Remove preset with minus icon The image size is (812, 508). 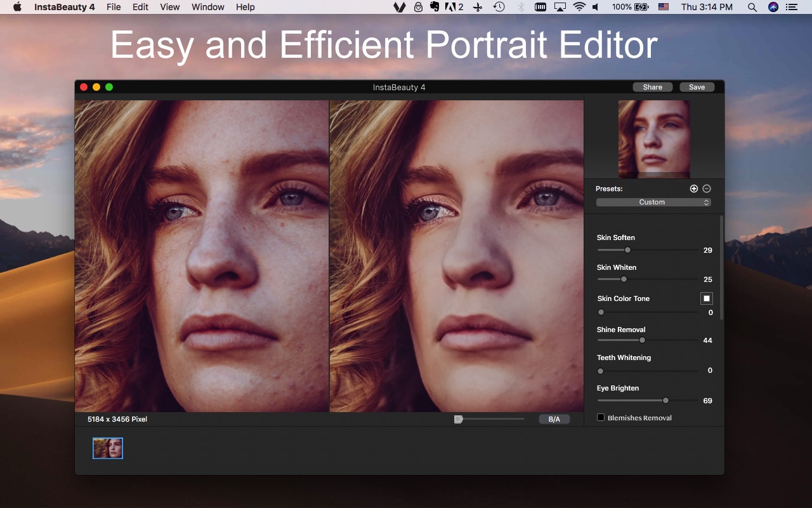pos(707,189)
